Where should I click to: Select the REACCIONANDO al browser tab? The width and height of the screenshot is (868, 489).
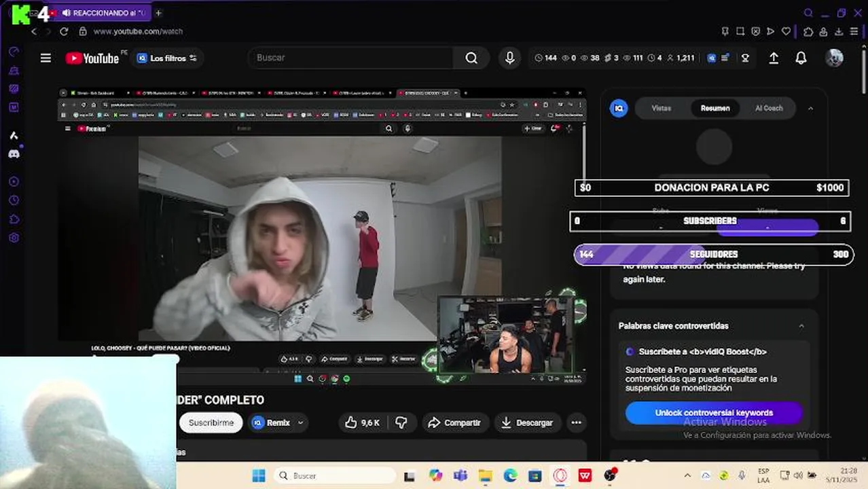coord(102,13)
